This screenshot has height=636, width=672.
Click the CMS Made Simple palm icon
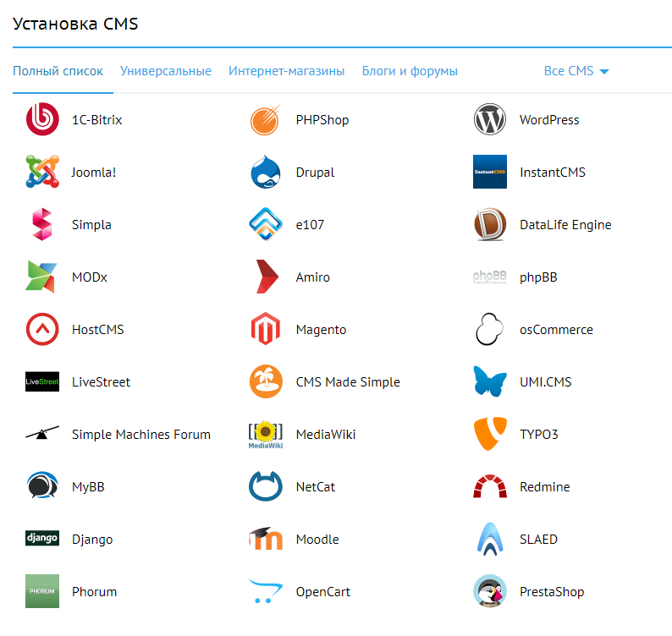[x=266, y=381]
